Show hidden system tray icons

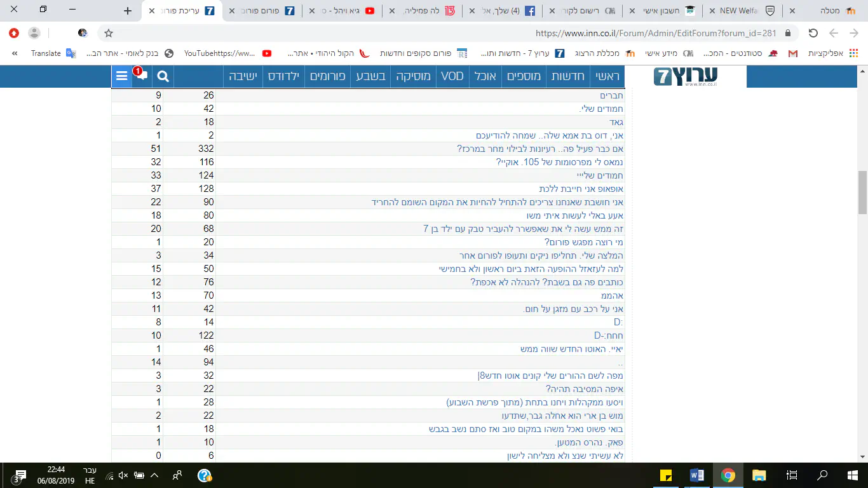(154, 475)
